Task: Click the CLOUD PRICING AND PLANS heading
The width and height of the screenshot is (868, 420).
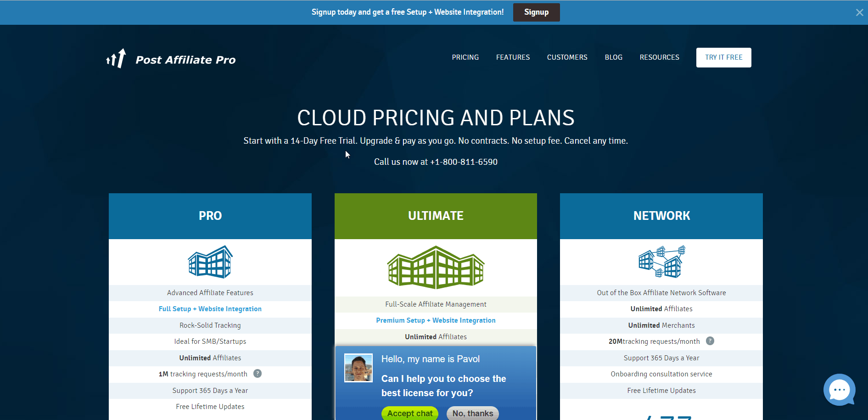Action: (x=436, y=118)
